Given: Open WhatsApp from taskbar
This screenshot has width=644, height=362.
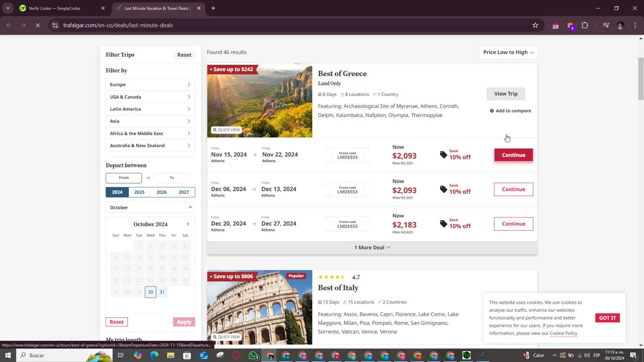Looking at the screenshot, I should 253,355.
